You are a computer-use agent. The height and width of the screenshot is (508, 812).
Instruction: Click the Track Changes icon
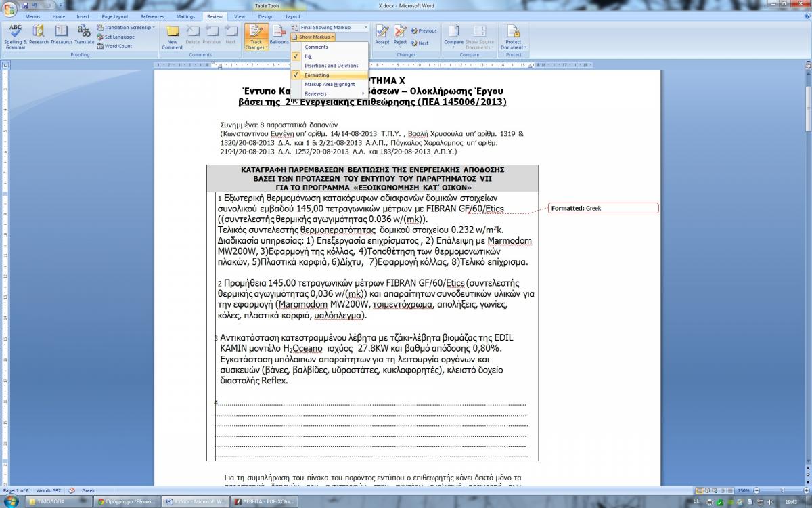(x=255, y=32)
